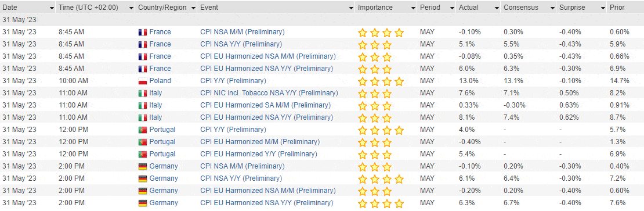Open the Importance column filter dropdown

(413, 8)
